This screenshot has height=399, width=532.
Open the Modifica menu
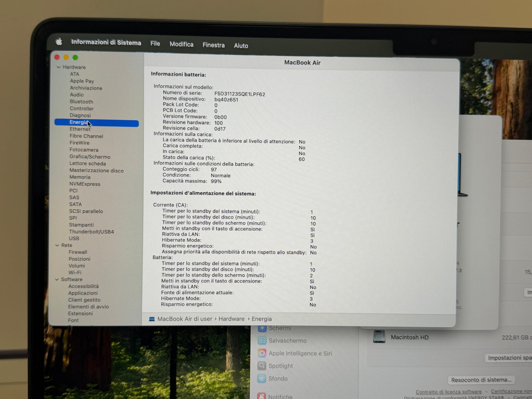coord(182,44)
